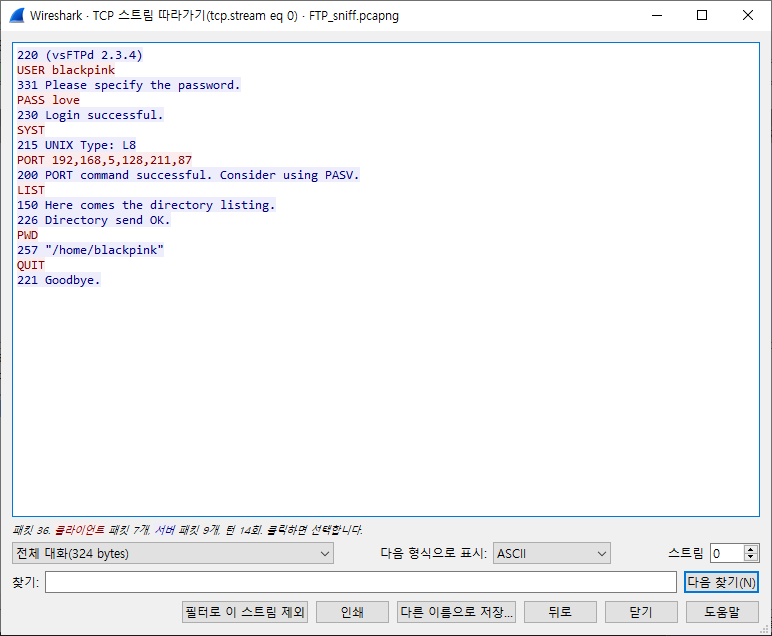Select the line 'USER blackpink'
Image resolution: width=772 pixels, height=636 pixels.
[66, 70]
